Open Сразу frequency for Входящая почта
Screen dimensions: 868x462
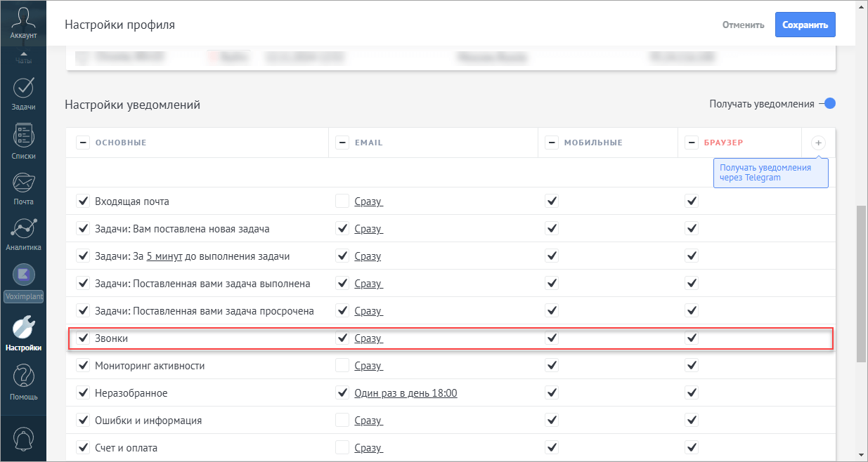point(368,202)
